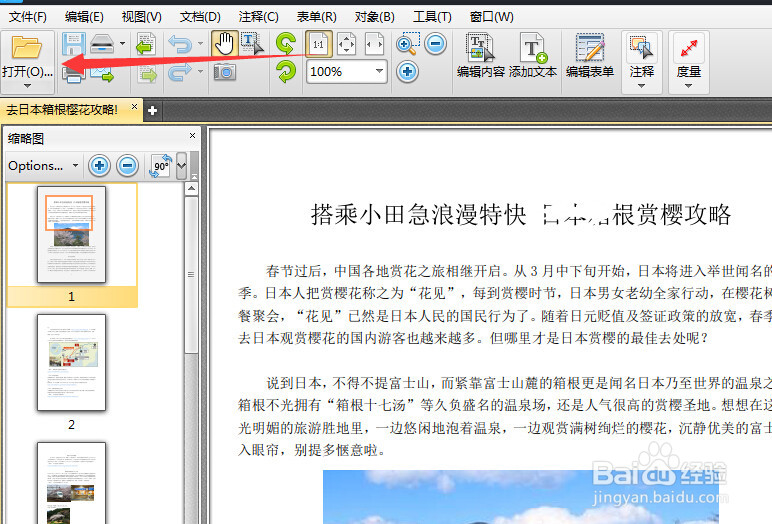This screenshot has width=772, height=524.
Task: Save document with floppy disk icon
Action: 74,44
